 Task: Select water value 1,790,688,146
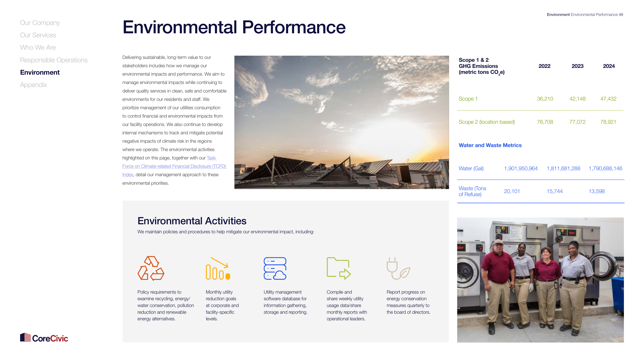(605, 168)
